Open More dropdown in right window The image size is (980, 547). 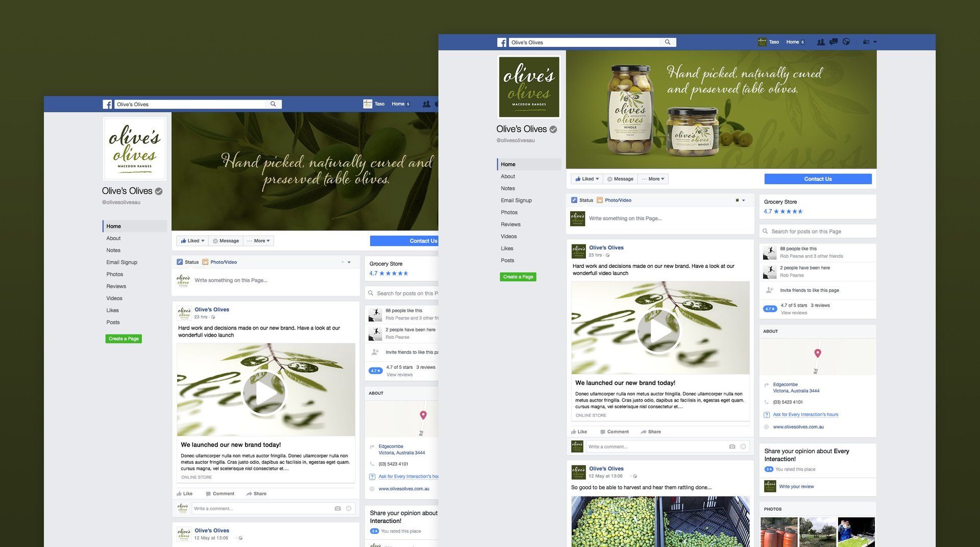click(653, 179)
